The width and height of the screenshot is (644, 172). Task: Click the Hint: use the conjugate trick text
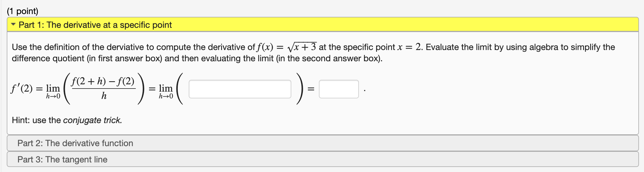click(x=66, y=120)
